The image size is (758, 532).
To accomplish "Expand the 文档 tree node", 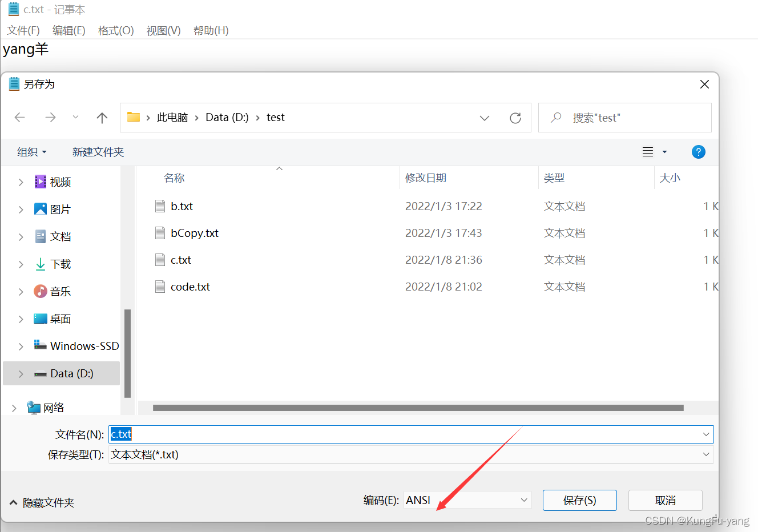I will point(21,237).
